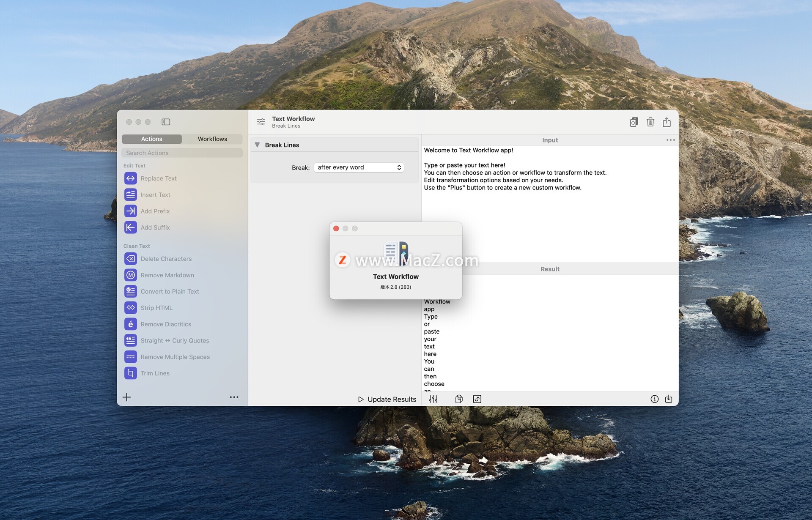Click the Strip HTML action icon

point(131,308)
